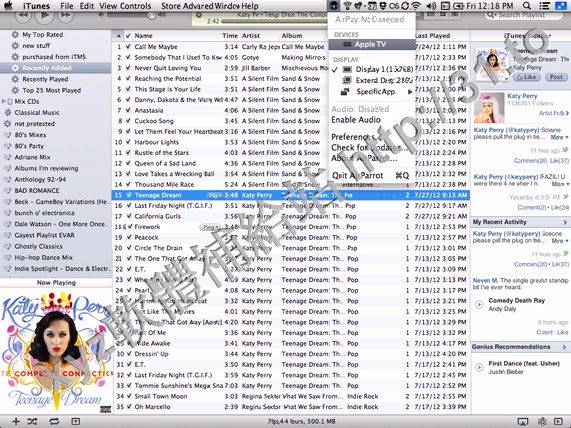Click the repeat icon in bottom bar

(x=54, y=421)
